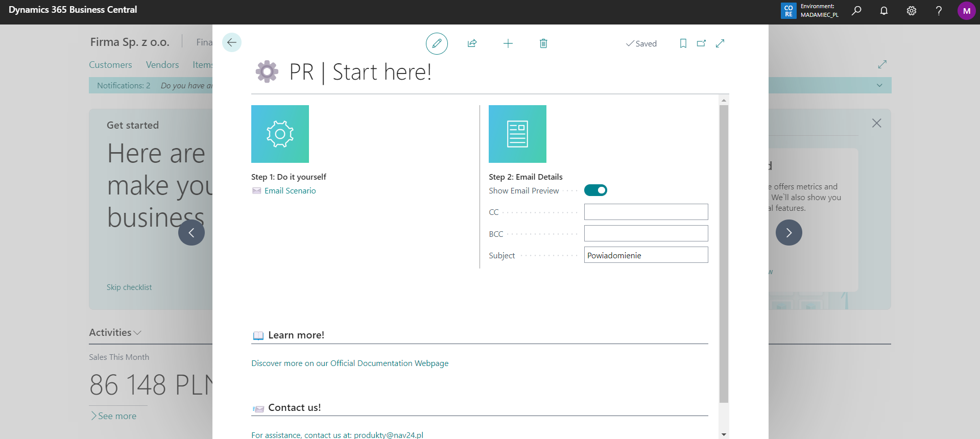Click the edit pencil icon
Viewport: 980px width, 439px height.
click(437, 43)
